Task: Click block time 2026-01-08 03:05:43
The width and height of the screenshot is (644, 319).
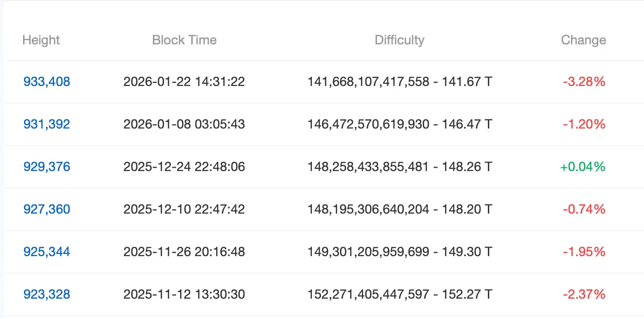Action: [x=184, y=124]
